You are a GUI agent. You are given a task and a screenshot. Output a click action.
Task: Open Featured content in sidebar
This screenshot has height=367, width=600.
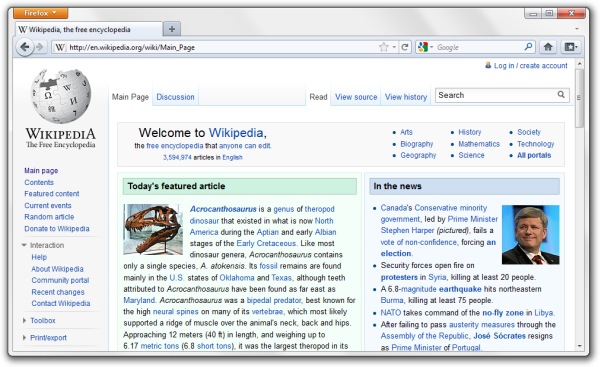coord(52,194)
